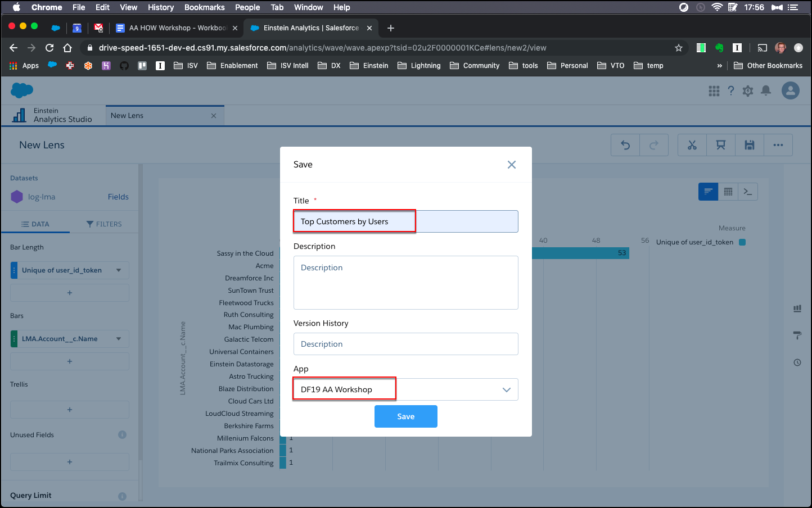Image resolution: width=812 pixels, height=508 pixels.
Task: Click the log-lma dataset name
Action: (x=42, y=197)
